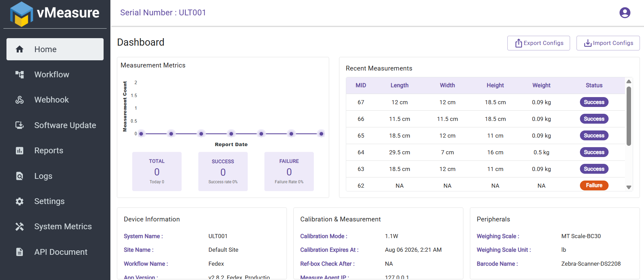Click the Settings gear icon
Screen dimensions: 644x280
20,201
